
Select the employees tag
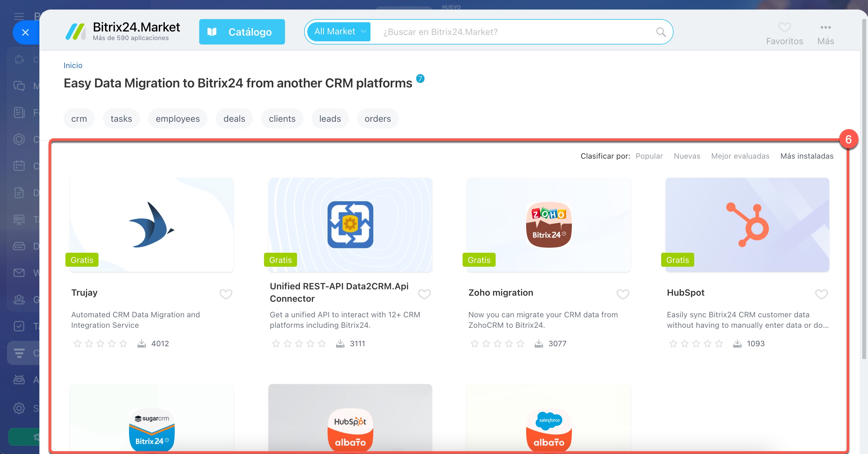[x=178, y=119]
